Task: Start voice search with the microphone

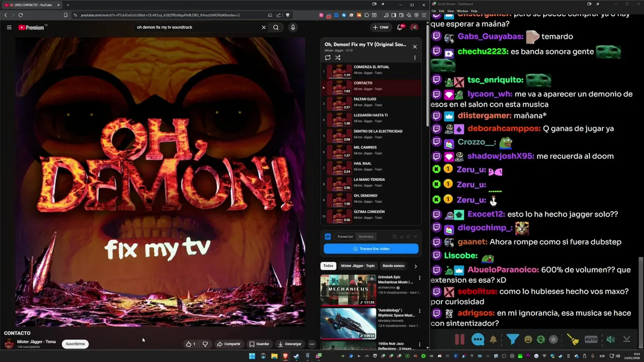Action: tap(293, 27)
